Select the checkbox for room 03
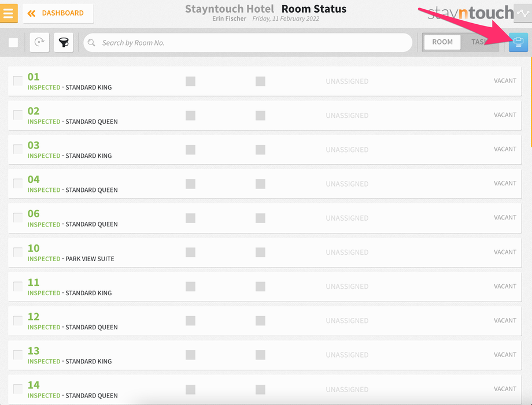The height and width of the screenshot is (405, 532). pyautogui.click(x=18, y=150)
